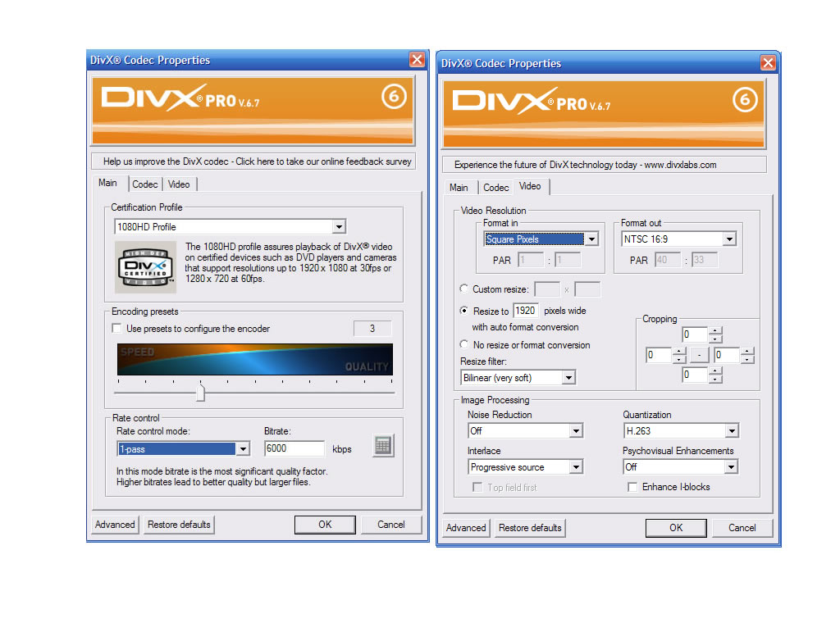The height and width of the screenshot is (623, 840).
Task: Open the bitrate calculator icon
Action: click(383, 445)
